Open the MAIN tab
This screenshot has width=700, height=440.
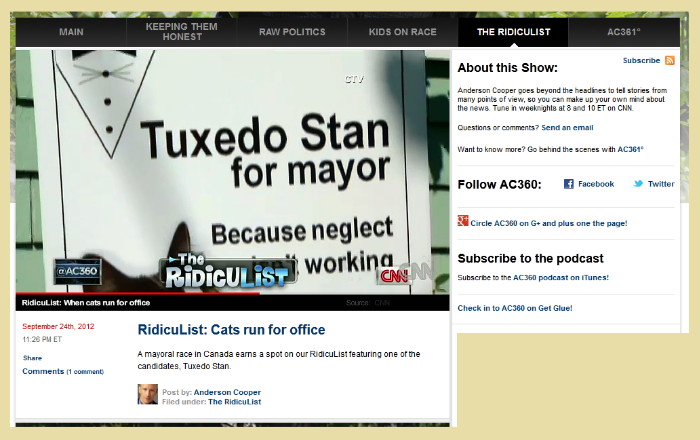tap(71, 32)
